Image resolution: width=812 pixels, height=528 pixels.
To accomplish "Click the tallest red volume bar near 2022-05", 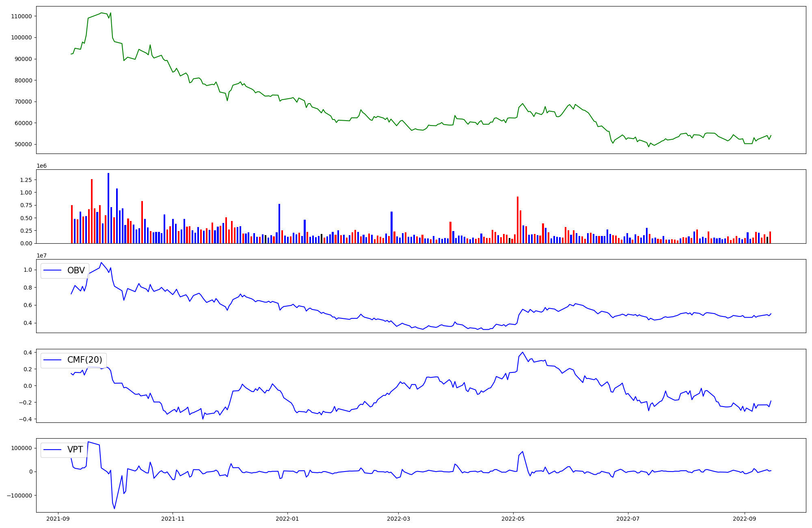I will pos(518,219).
